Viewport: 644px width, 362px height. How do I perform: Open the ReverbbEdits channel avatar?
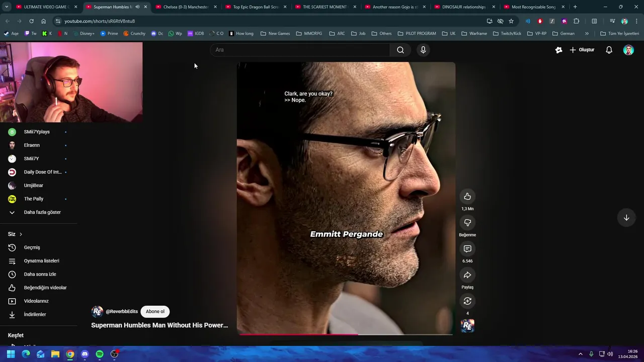(x=97, y=312)
